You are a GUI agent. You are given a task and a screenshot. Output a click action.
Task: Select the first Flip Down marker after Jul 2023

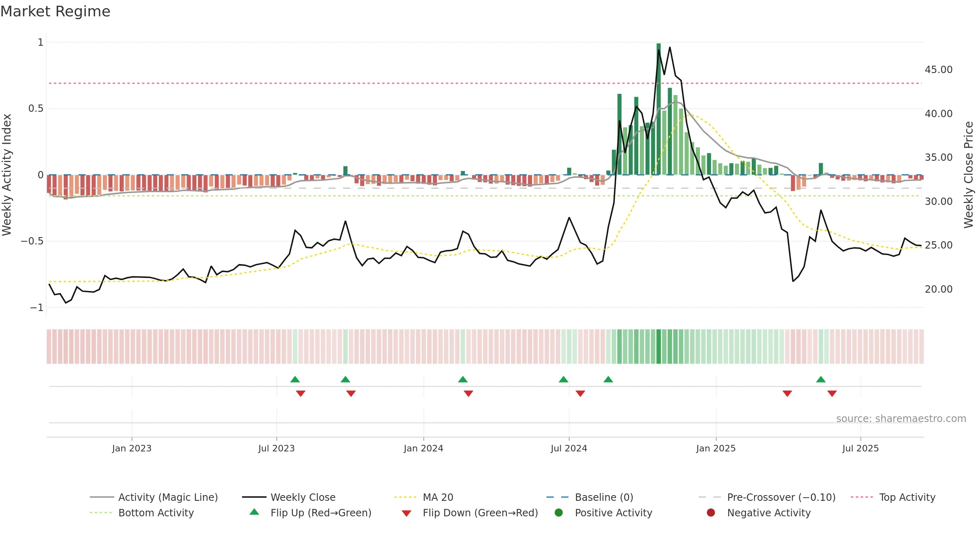point(301,393)
